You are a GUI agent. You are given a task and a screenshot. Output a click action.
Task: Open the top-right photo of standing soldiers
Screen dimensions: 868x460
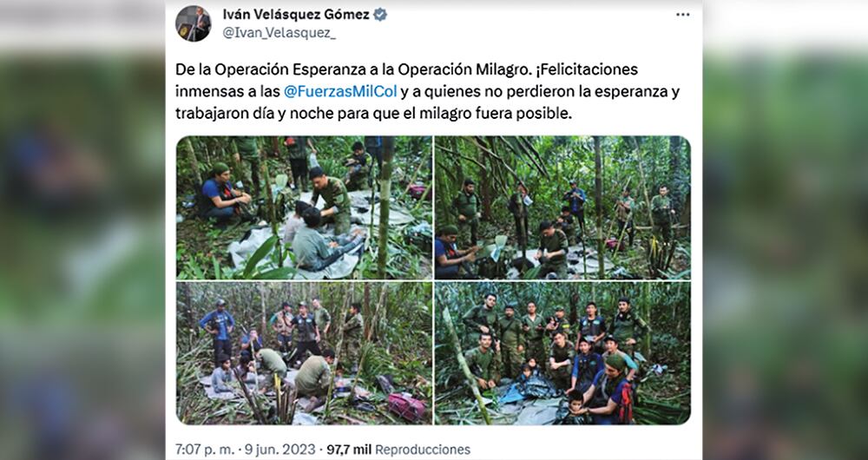562,207
